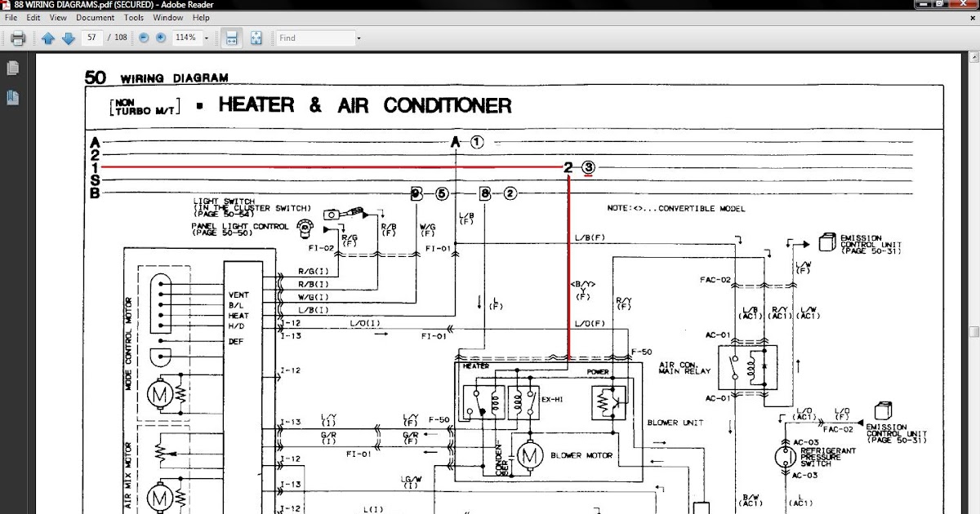Open the Pages thumbnails panel icon
Viewport: 980px width, 514px height.
[13, 69]
